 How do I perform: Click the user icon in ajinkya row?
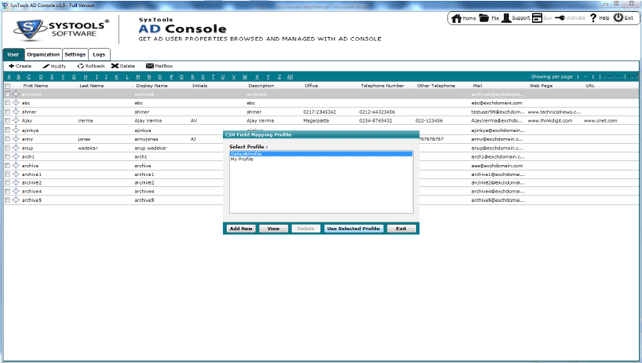pyautogui.click(x=16, y=130)
